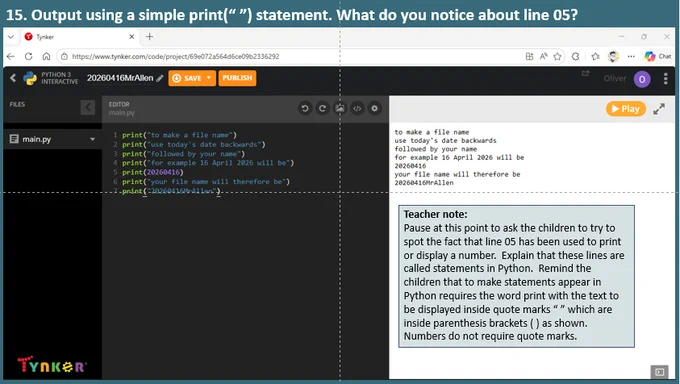Click the code snippet icon
Image resolution: width=680 pixels, height=384 pixels.
coord(357,108)
